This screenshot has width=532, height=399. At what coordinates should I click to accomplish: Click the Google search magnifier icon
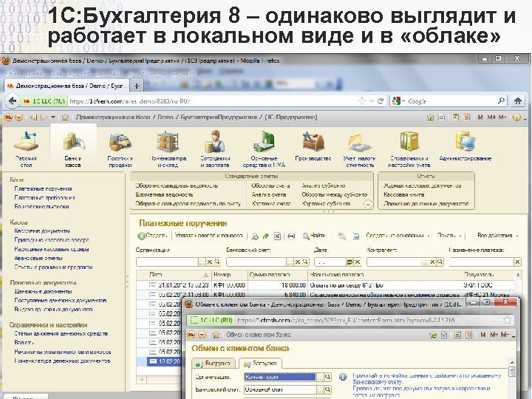pyautogui.click(x=501, y=100)
